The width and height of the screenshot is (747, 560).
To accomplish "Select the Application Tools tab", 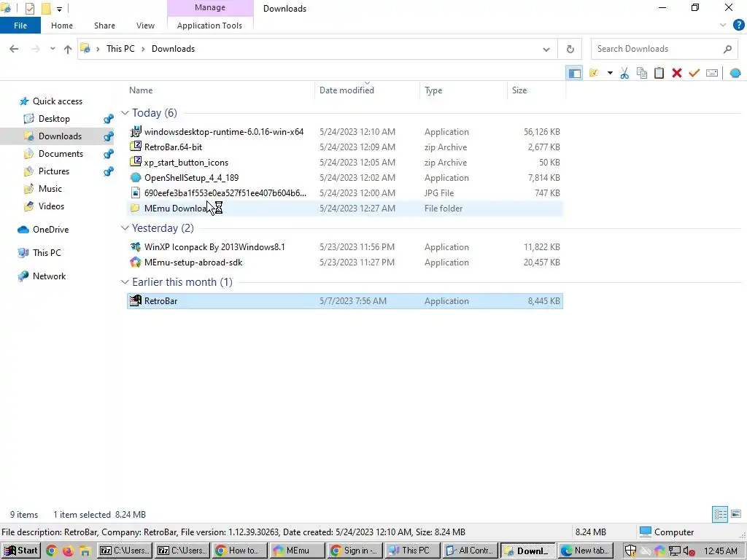I will coord(209,26).
